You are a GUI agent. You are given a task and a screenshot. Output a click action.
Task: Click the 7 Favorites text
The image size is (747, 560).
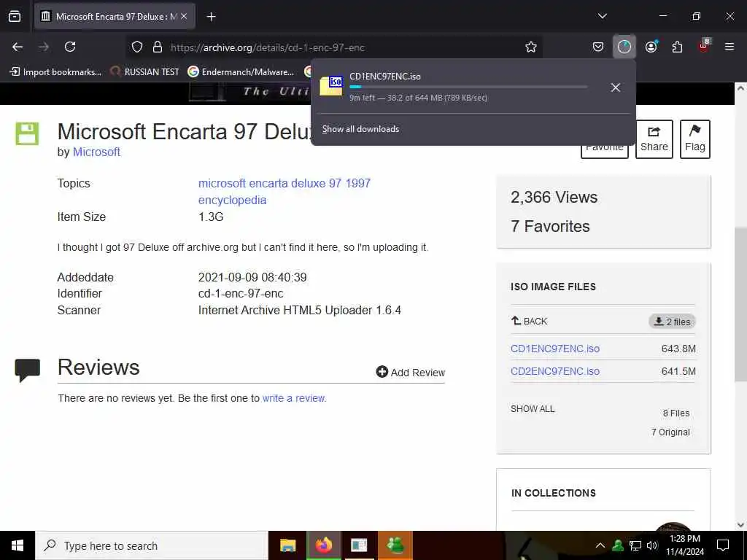click(550, 226)
